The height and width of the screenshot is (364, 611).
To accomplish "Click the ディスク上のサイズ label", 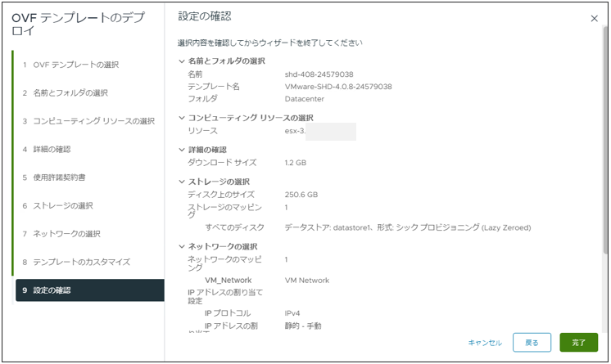I will click(221, 195).
